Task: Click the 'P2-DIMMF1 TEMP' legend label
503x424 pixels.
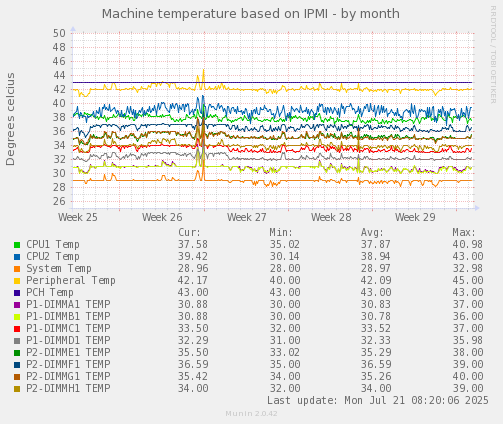Action: (68, 365)
